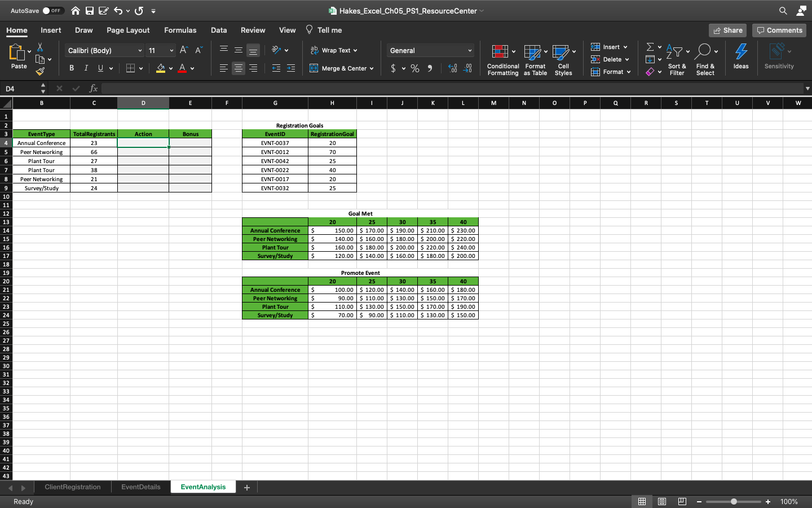Select the Bold formatting icon

[x=71, y=68]
